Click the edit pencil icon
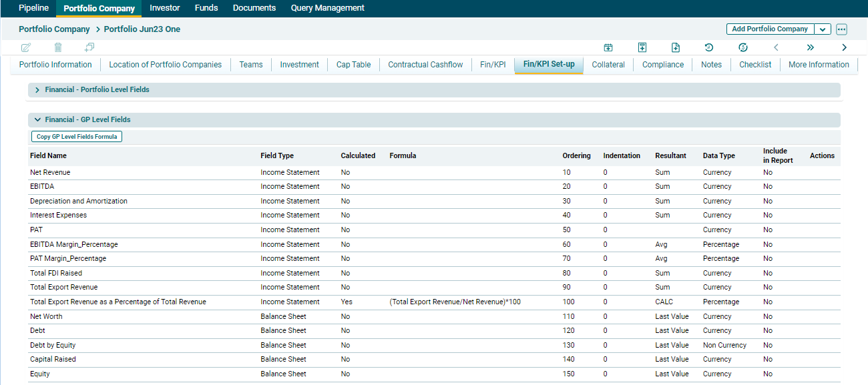This screenshot has height=385, width=868. click(x=26, y=47)
